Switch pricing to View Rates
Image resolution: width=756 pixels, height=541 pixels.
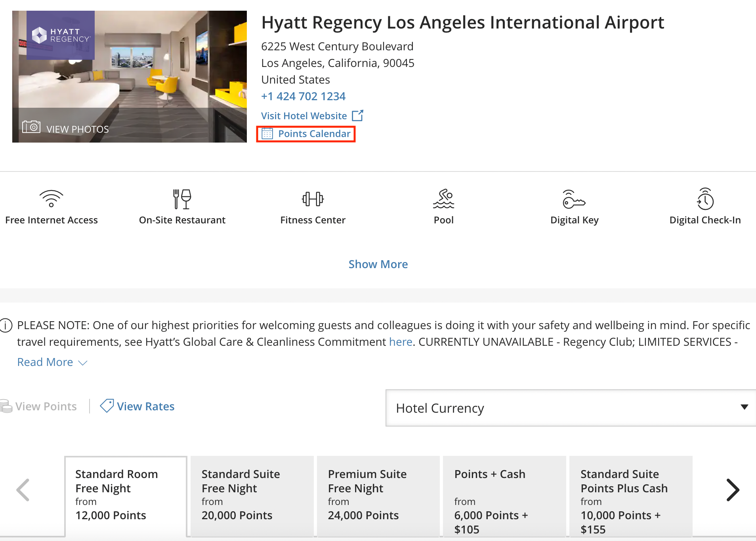pyautogui.click(x=145, y=406)
